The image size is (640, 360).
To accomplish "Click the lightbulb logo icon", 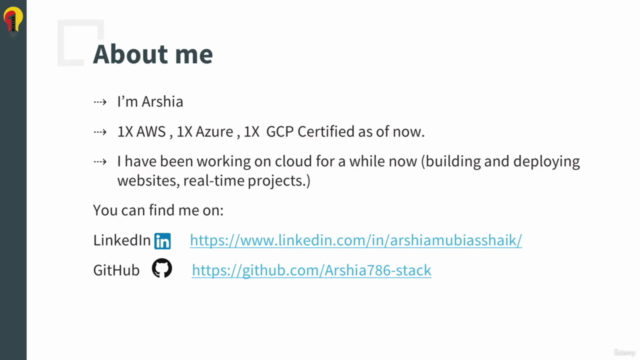I will pos(13,20).
